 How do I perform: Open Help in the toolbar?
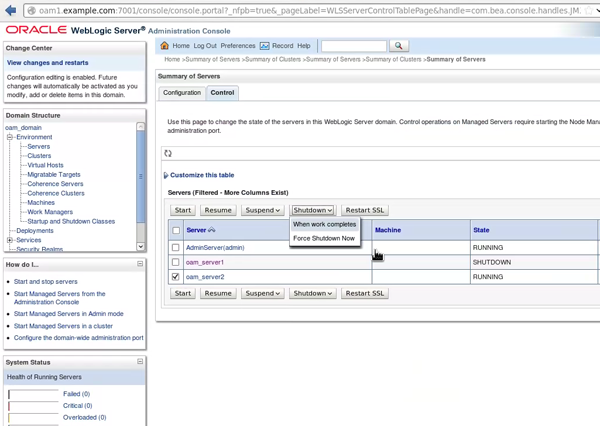304,46
